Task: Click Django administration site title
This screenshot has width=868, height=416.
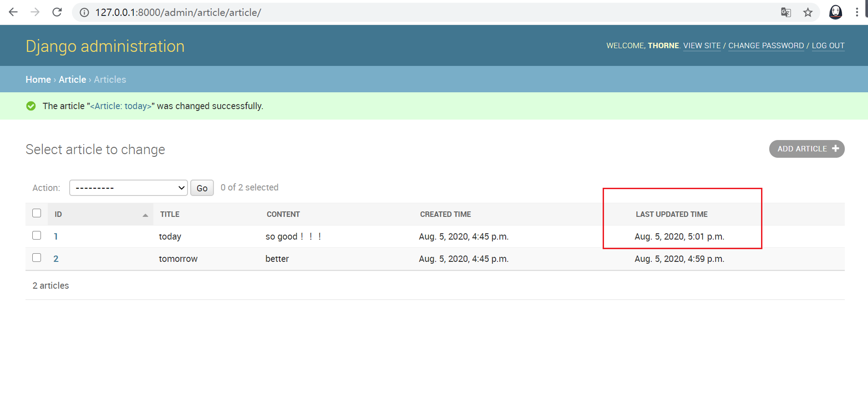Action: (x=105, y=46)
